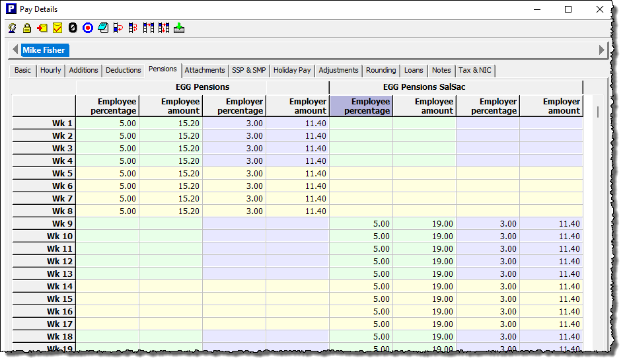The width and height of the screenshot is (625, 364).
Task: Click Wk 9 SalSac Employee percentage 5.00
Action: [x=361, y=224]
